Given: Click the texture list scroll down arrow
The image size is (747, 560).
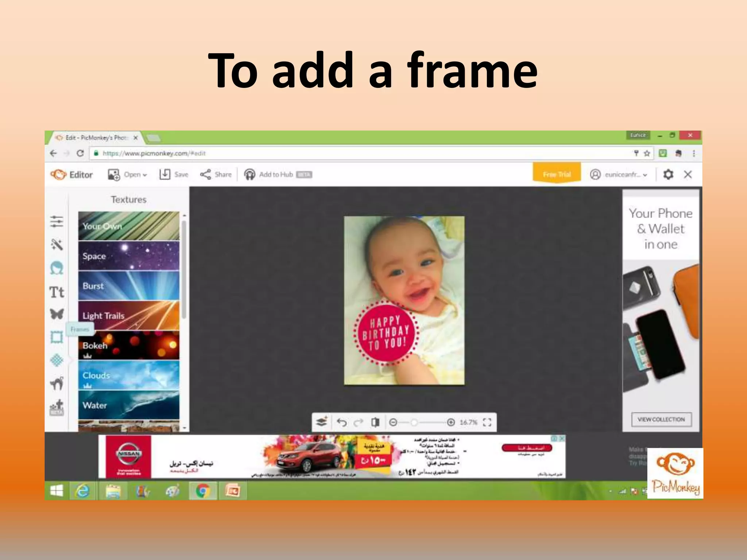Looking at the screenshot, I should 184,428.
